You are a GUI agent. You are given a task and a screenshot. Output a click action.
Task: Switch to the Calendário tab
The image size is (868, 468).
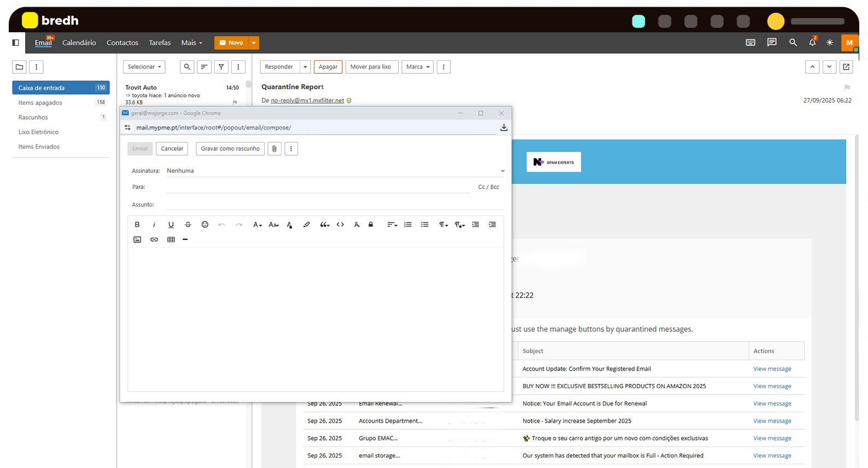pos(79,43)
